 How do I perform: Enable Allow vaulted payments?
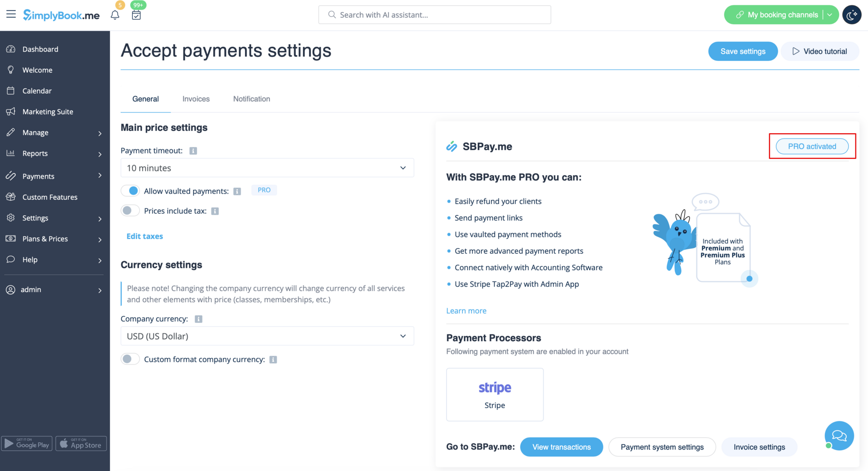pyautogui.click(x=130, y=191)
